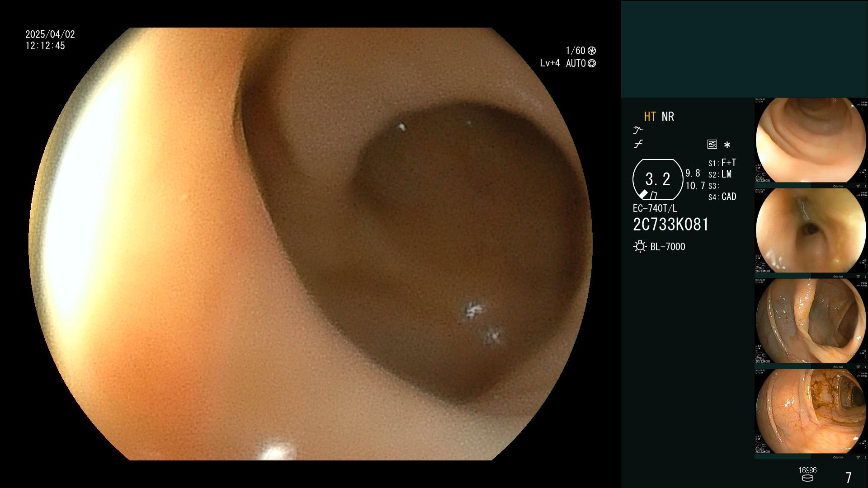Viewport: 868px width, 488px height.
Task: Click the shutter speed icon beside 1/60
Action: point(592,51)
